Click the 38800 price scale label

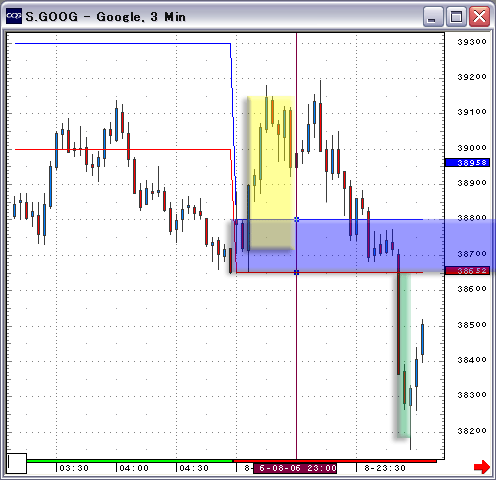pyautogui.click(x=472, y=218)
